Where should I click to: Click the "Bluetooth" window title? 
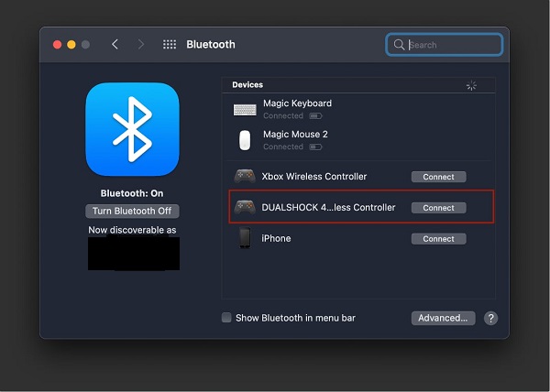(211, 45)
